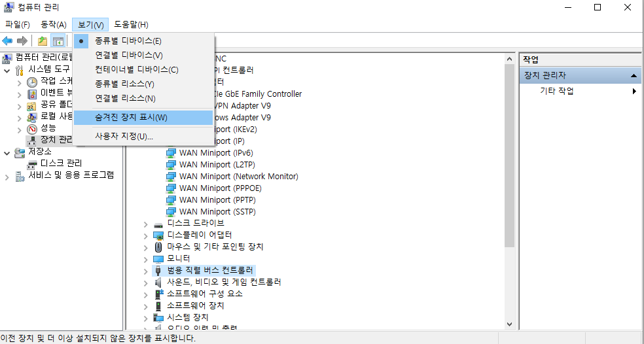
Task: Click the Sound, video and game controllers icon
Action: [158, 283]
